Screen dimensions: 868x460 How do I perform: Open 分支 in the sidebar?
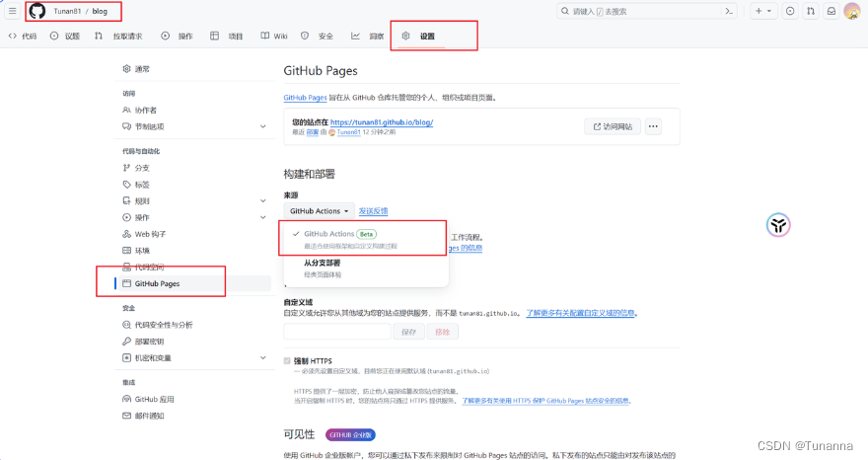tap(137, 168)
